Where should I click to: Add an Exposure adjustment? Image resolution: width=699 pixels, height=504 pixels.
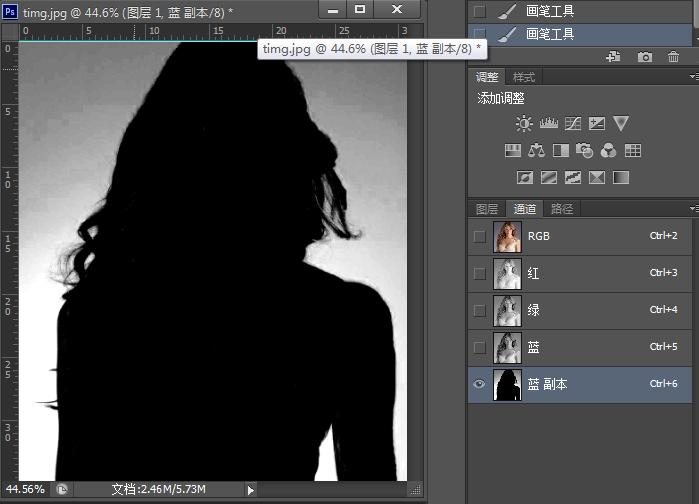(x=596, y=123)
